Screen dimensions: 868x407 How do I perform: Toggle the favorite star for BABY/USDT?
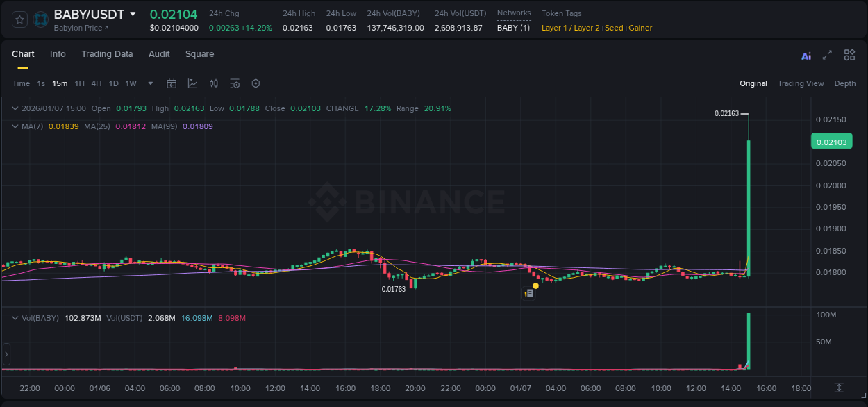click(x=19, y=19)
